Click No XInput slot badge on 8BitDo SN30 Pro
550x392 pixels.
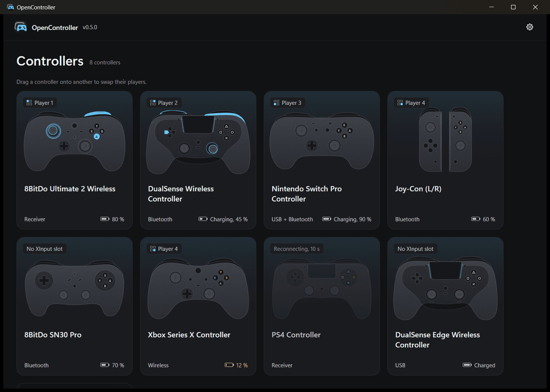(x=45, y=249)
